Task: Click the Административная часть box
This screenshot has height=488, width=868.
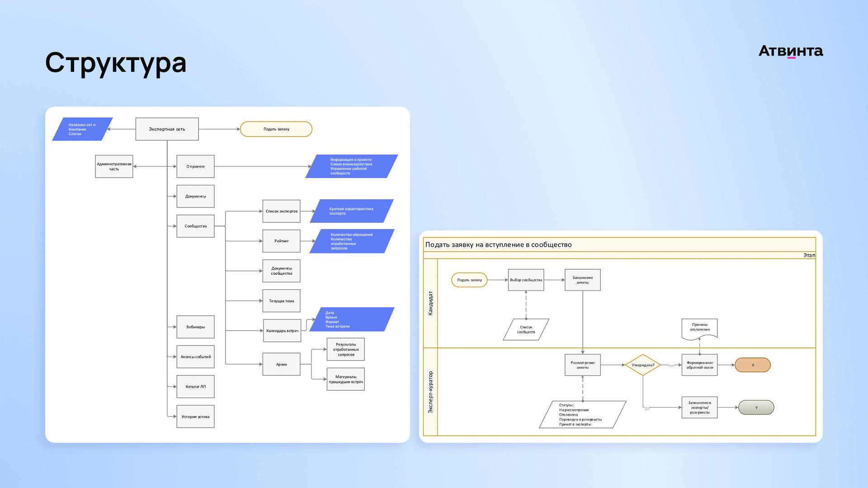Action: coord(114,167)
